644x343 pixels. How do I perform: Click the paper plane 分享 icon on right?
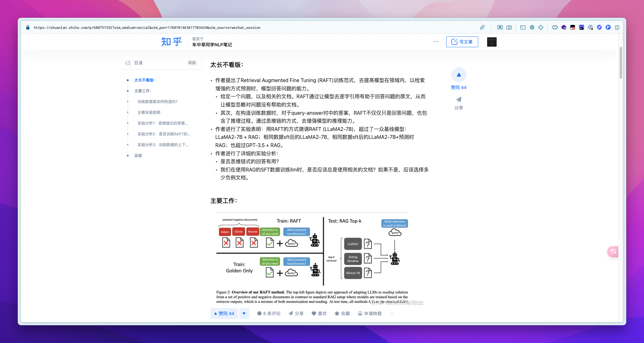coord(459,100)
